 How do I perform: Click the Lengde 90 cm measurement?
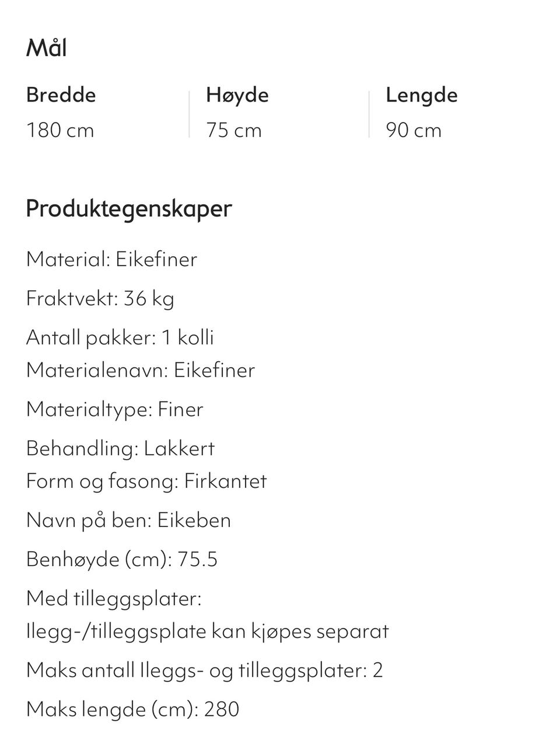point(421,113)
